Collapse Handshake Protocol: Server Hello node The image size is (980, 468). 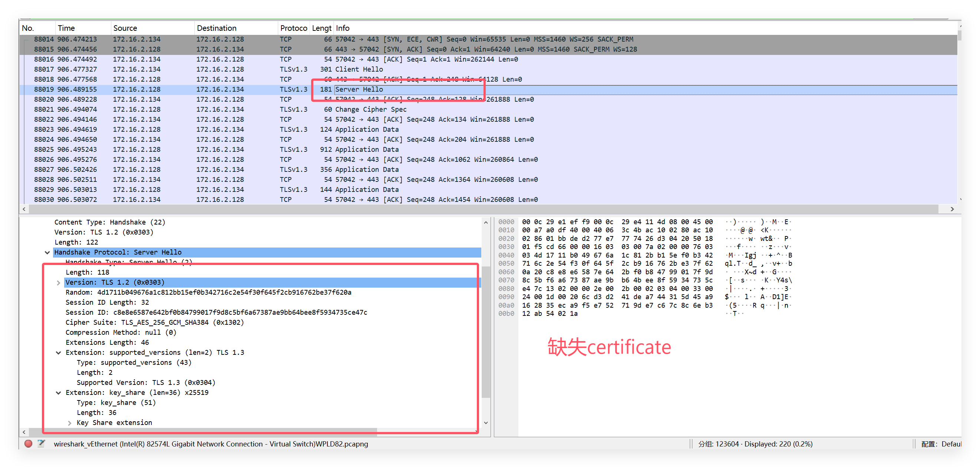[x=47, y=252]
